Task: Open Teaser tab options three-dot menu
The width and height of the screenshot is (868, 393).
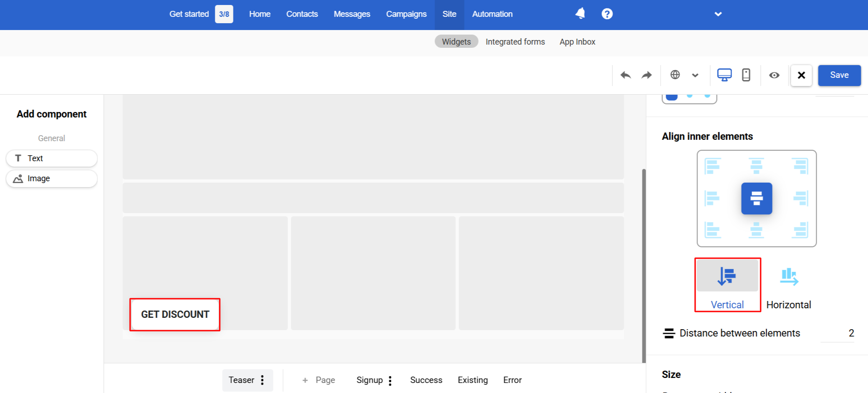Action: click(262, 380)
